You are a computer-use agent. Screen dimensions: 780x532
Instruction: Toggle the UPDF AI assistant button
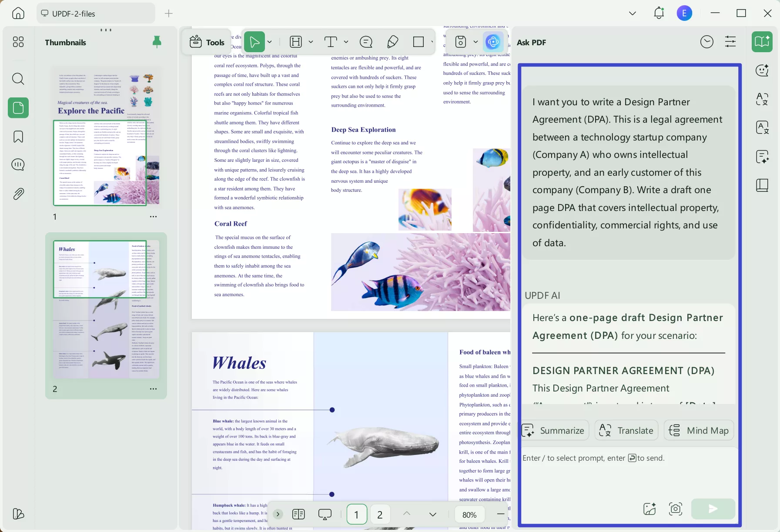[493, 42]
